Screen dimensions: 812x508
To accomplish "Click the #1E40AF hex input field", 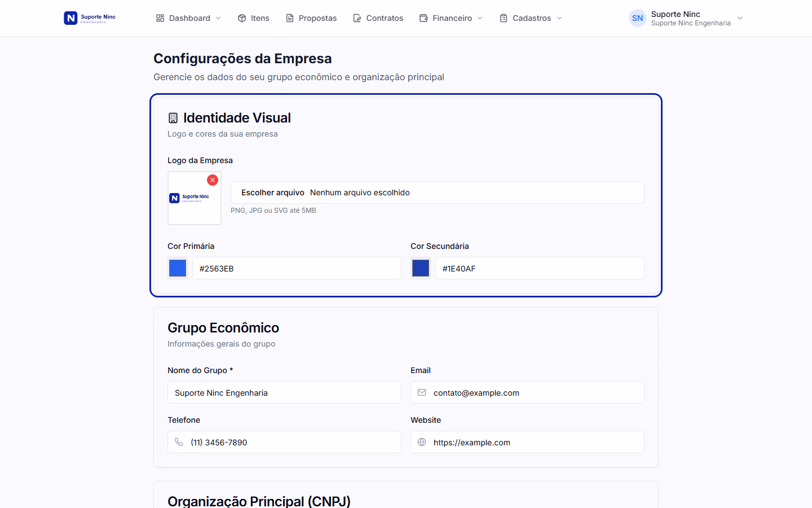I will (x=540, y=268).
